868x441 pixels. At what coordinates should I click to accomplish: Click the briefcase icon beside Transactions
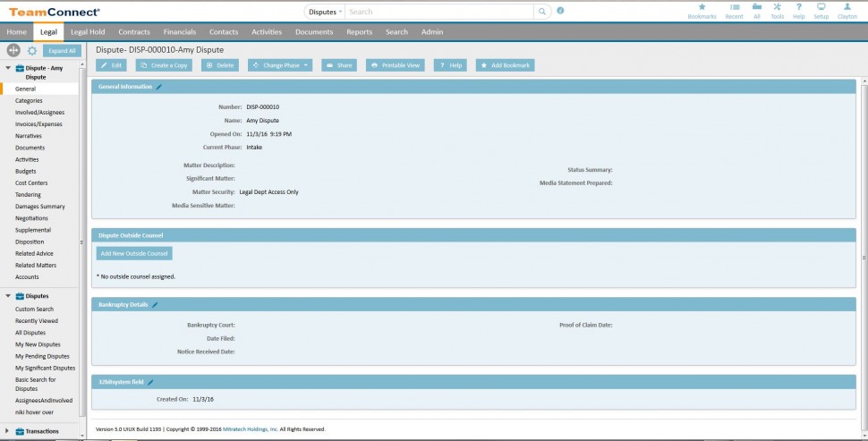[20, 431]
